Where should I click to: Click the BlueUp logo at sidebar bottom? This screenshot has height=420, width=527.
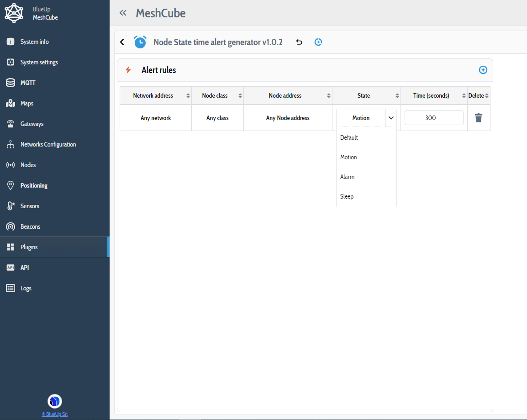55,401
